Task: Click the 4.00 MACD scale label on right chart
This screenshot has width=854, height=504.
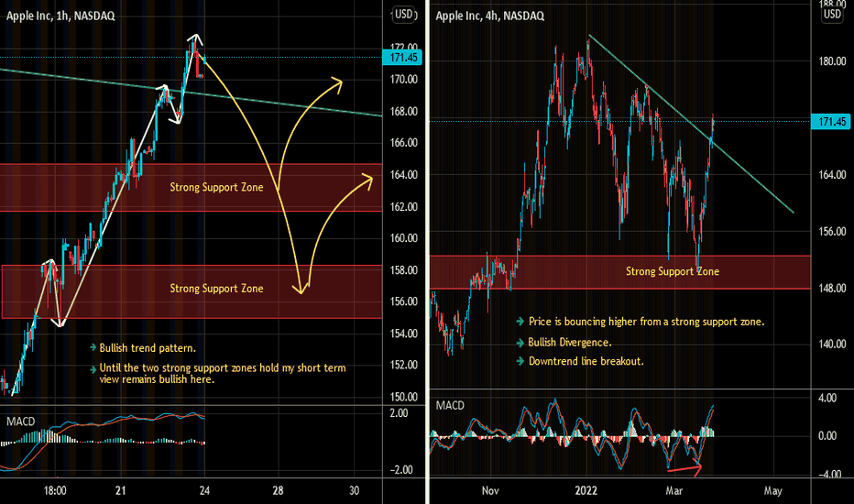Action: point(827,398)
